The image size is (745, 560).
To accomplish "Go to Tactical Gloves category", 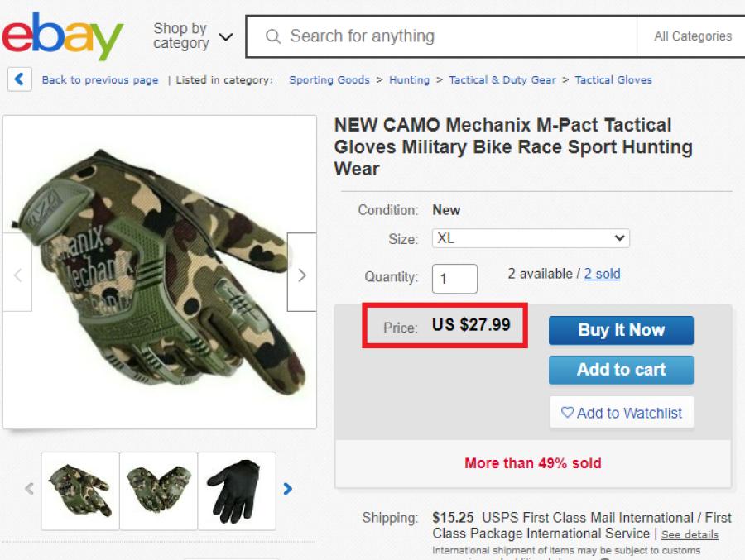I will tap(613, 80).
